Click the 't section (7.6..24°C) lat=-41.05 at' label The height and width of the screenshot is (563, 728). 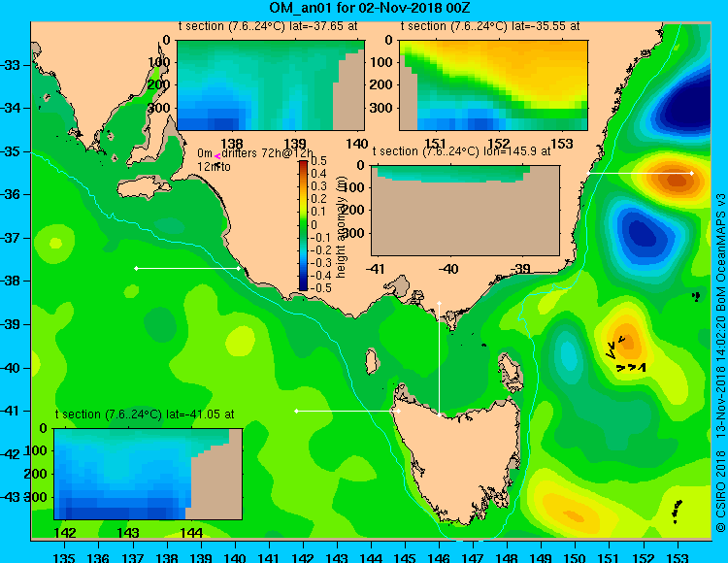(145, 414)
